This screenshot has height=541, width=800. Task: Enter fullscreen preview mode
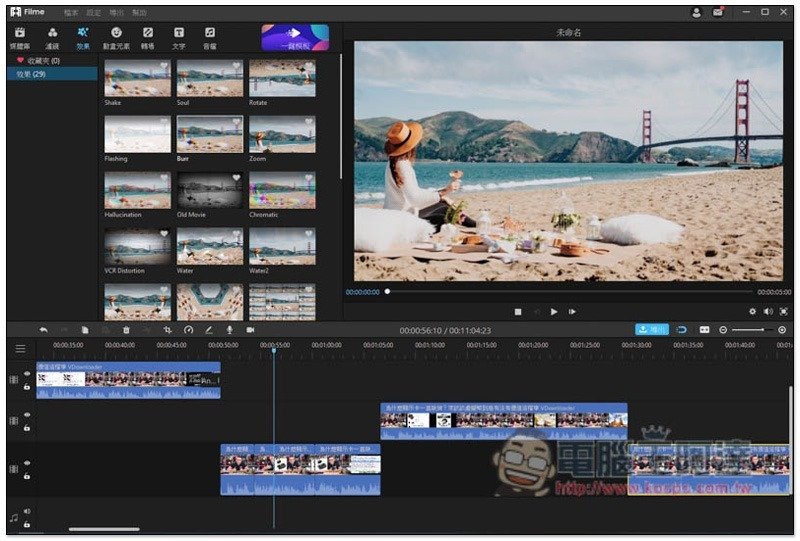coord(782,311)
